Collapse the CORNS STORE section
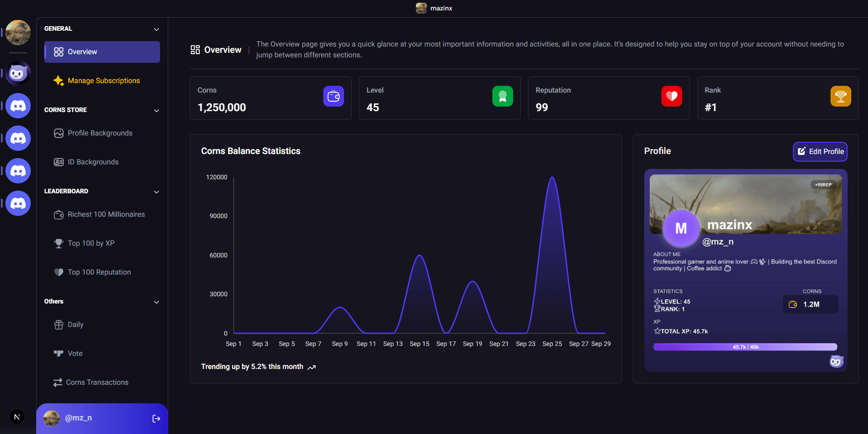This screenshot has height=434, width=868. click(156, 110)
